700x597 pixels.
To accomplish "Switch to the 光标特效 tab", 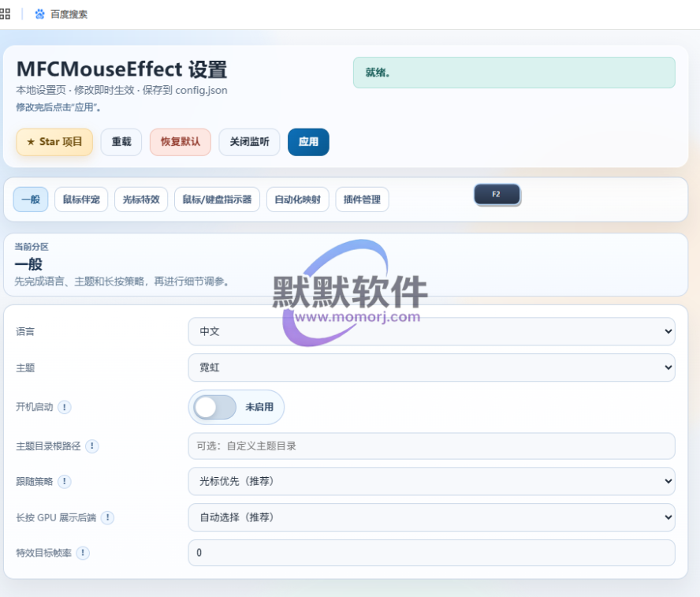I will [x=141, y=200].
